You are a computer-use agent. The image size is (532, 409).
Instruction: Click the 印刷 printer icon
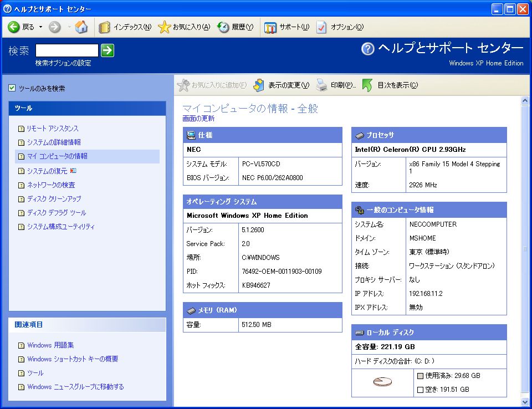(322, 85)
